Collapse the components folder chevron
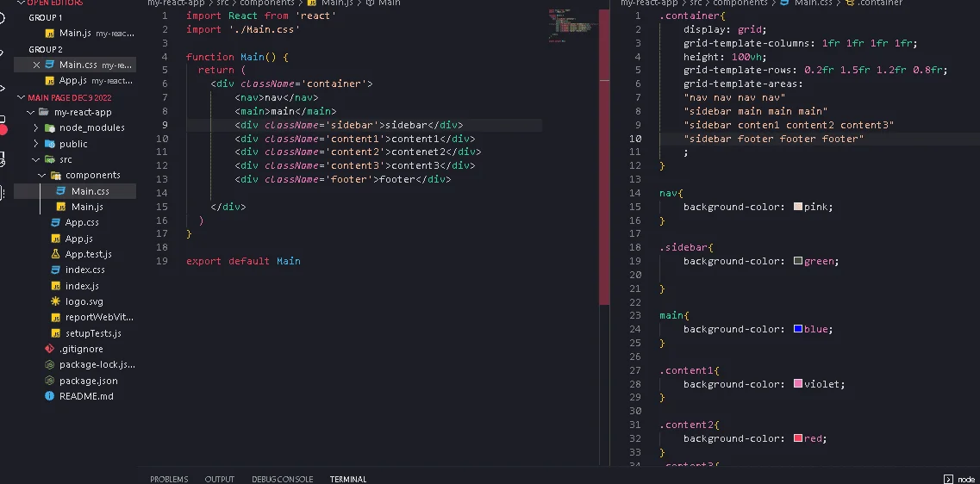Viewport: 980px width, 484px height. pyautogui.click(x=42, y=176)
